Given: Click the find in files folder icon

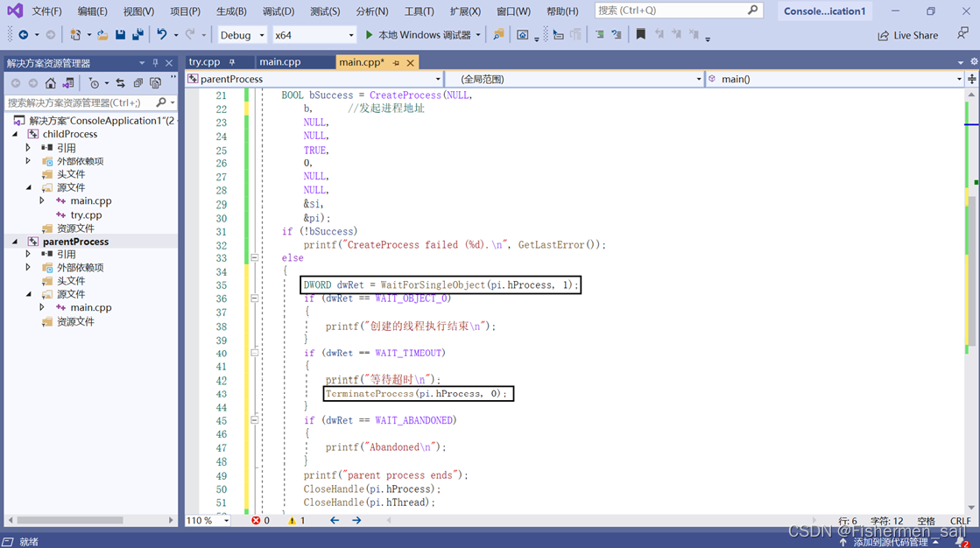Looking at the screenshot, I should [498, 35].
